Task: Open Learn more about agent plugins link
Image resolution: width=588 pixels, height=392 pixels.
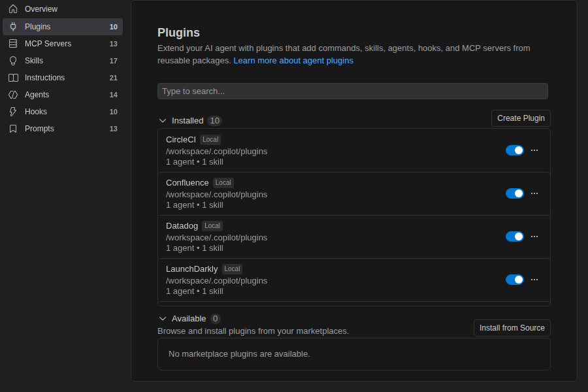Action: pyautogui.click(x=293, y=60)
